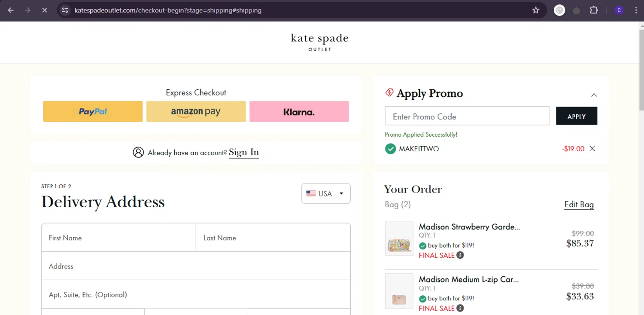Click the promo tag icon beside Apply Promo
Image resolution: width=644 pixels, height=315 pixels.
(389, 92)
